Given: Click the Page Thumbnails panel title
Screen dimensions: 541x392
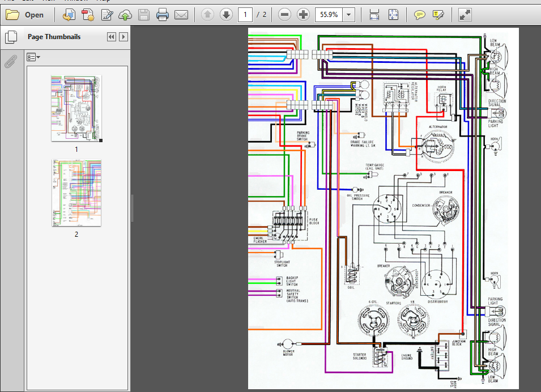Looking at the screenshot, I should tap(54, 37).
